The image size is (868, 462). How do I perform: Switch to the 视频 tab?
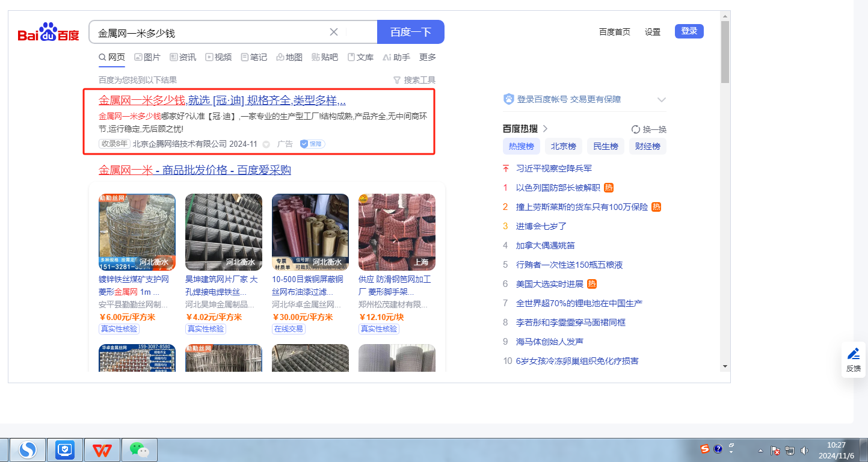point(218,57)
